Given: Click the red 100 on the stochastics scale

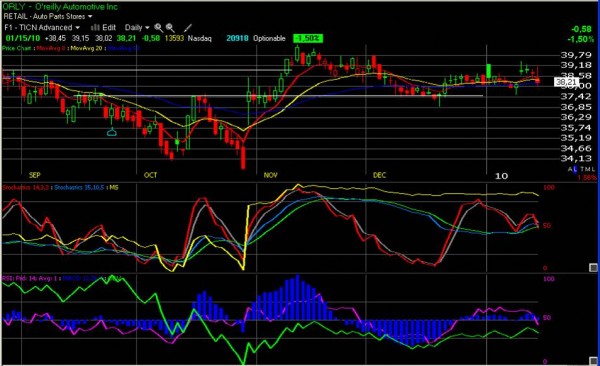Looking at the screenshot, I should 549,188.
